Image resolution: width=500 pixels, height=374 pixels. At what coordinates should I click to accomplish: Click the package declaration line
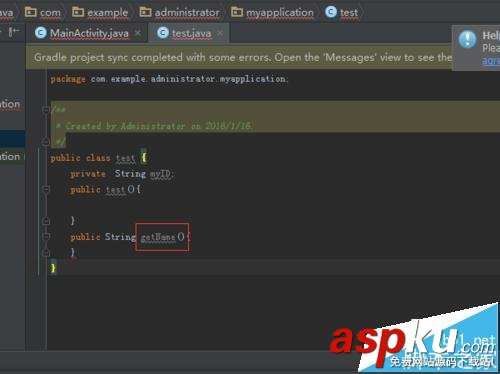tap(169, 79)
